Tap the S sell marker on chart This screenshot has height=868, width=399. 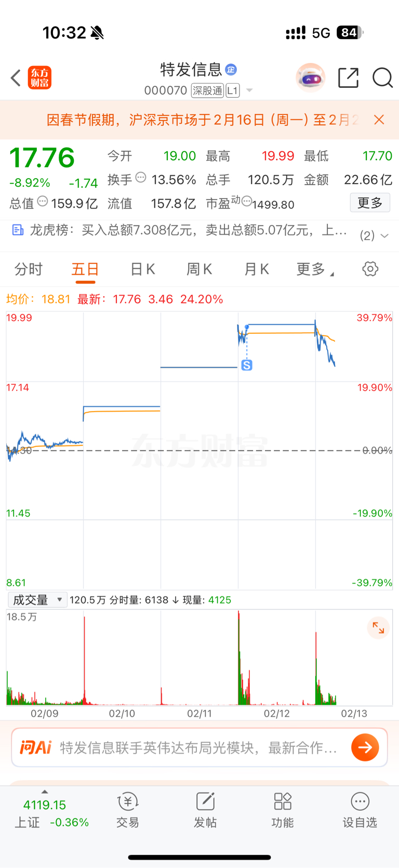(x=247, y=365)
